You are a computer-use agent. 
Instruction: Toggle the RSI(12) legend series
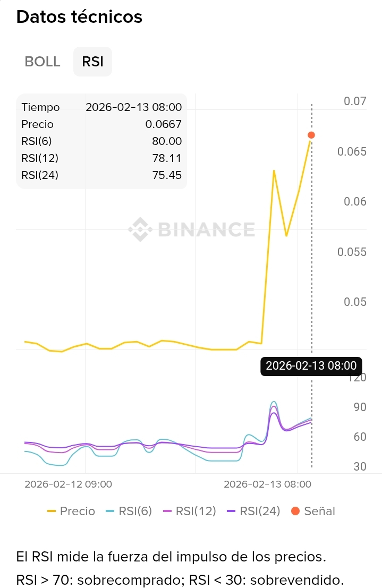(x=189, y=511)
